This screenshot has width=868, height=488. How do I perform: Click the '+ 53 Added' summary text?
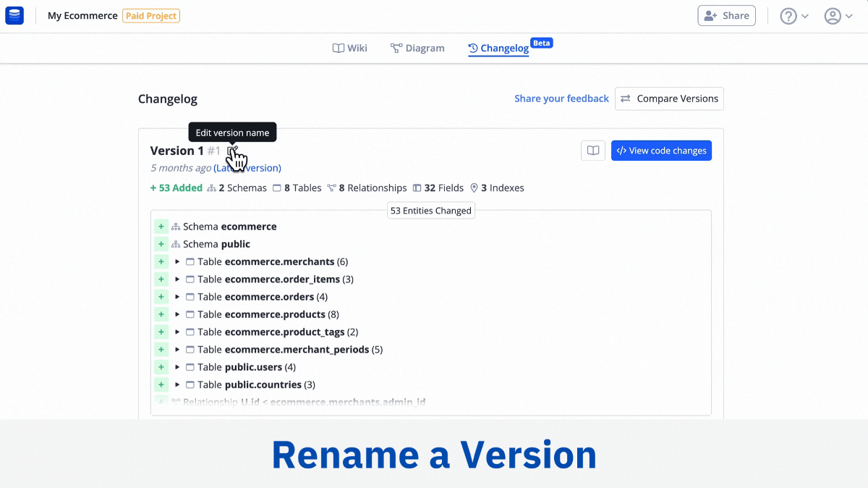pos(176,188)
